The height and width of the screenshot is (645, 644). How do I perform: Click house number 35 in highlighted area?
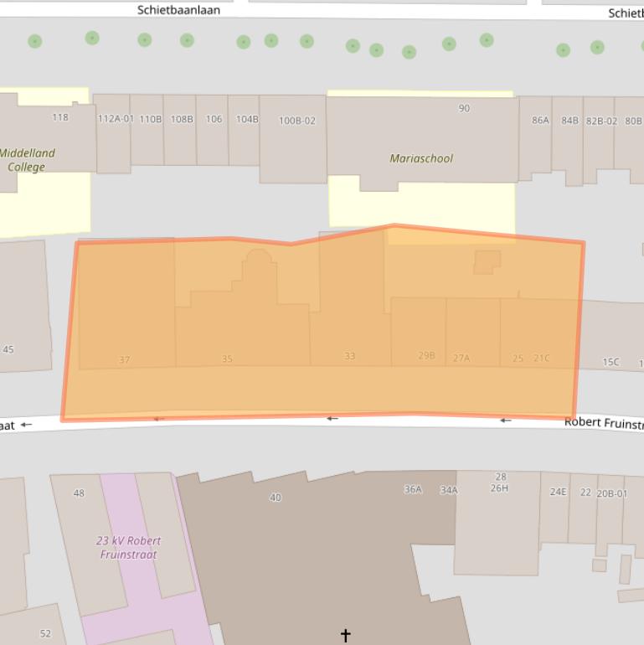coord(227,359)
